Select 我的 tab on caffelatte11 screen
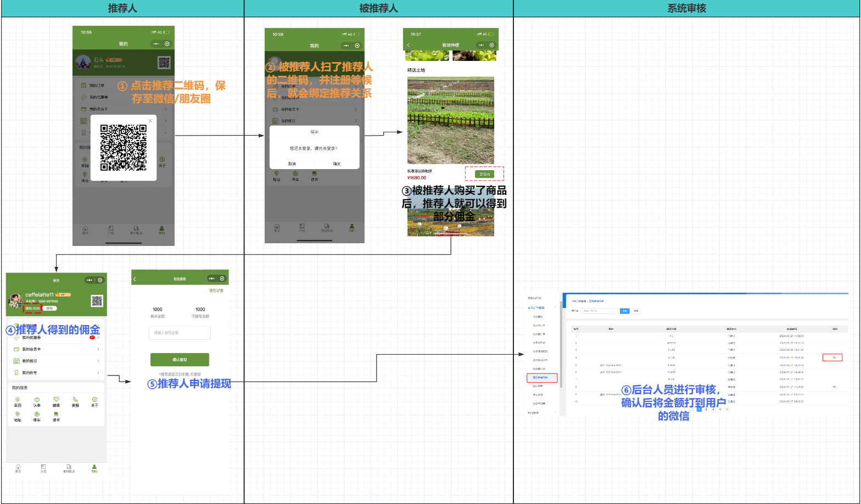Viewport: 861px width, 504px height. click(x=94, y=468)
